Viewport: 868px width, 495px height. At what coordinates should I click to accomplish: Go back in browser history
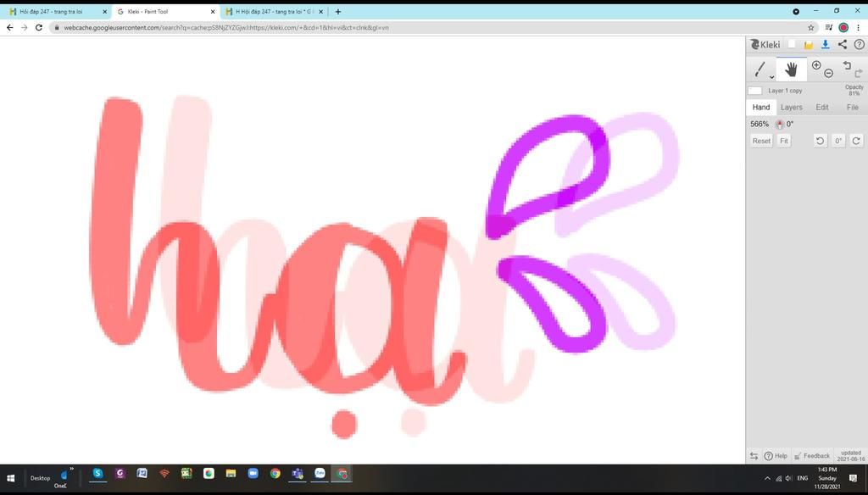point(10,27)
